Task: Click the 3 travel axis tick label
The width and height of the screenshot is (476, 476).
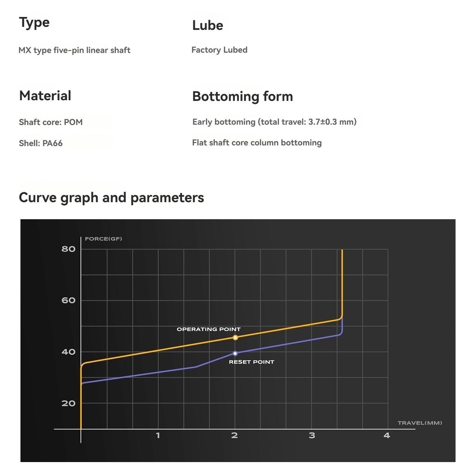Action: pyautogui.click(x=312, y=436)
